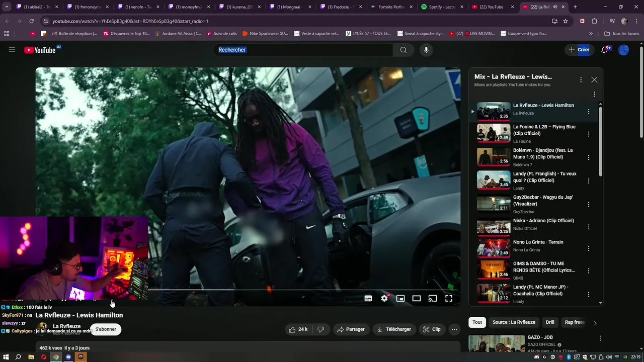This screenshot has width=644, height=362.
Task: Seek on the video progress bar
Action: click(248, 290)
